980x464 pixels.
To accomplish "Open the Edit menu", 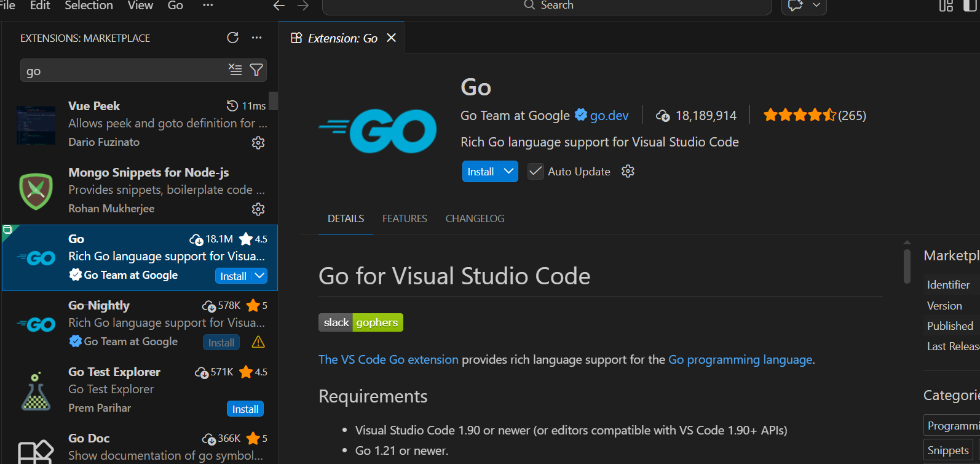I will pyautogui.click(x=40, y=6).
